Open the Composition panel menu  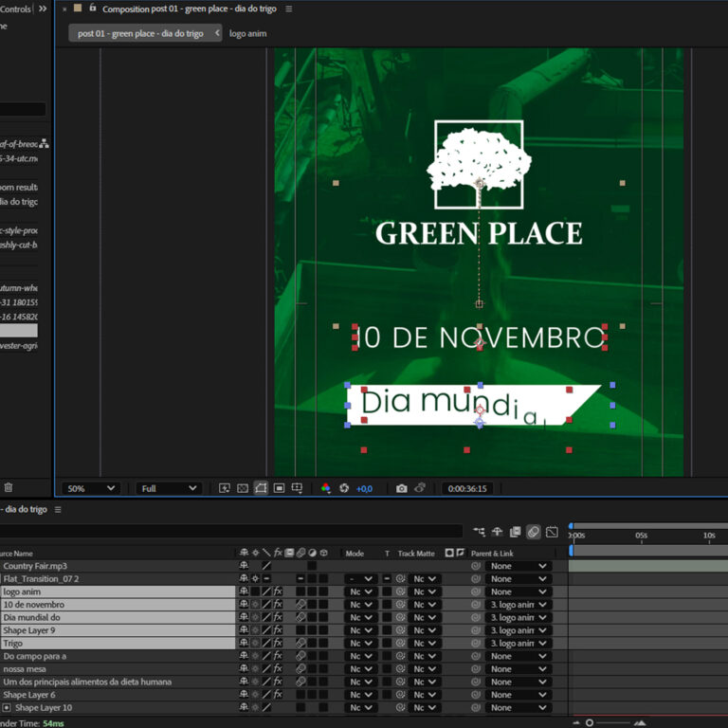(x=289, y=9)
